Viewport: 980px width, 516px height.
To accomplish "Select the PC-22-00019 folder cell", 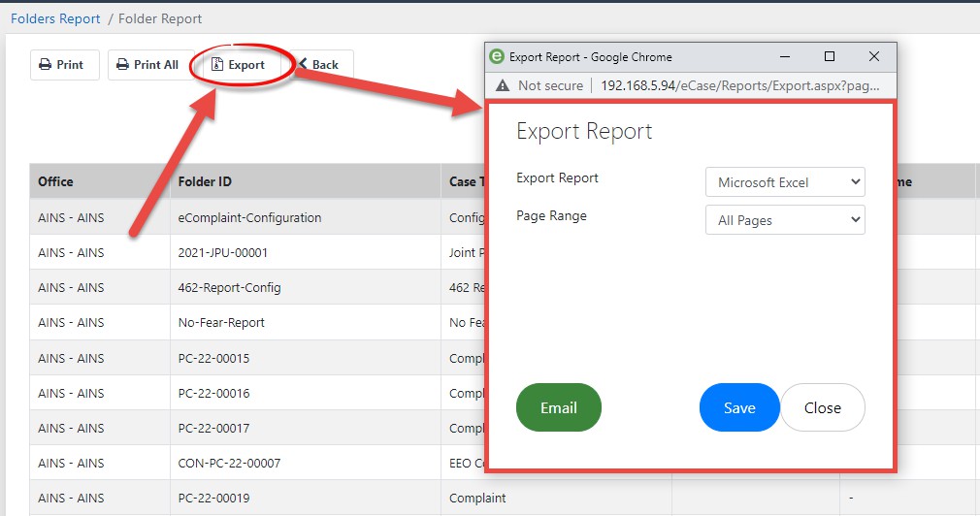I will [x=306, y=498].
